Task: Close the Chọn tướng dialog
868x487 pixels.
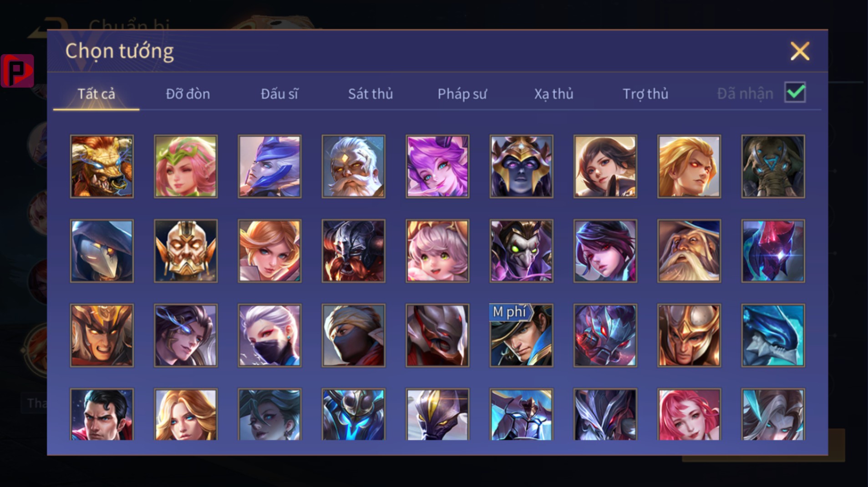Action: (800, 51)
